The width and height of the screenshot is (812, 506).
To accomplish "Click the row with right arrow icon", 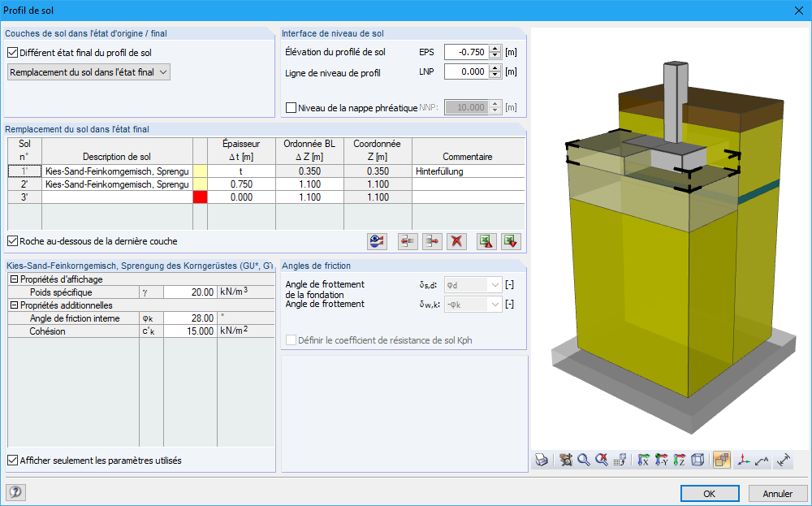I will [x=433, y=241].
